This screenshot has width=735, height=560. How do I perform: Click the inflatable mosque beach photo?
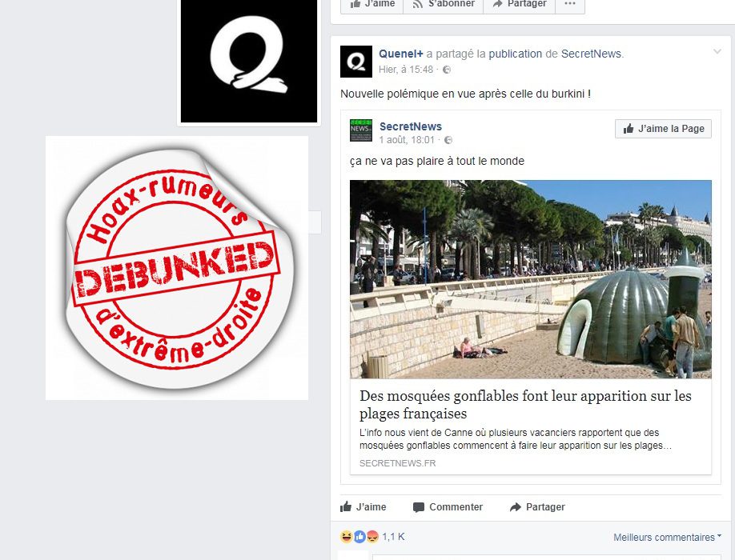point(531,279)
